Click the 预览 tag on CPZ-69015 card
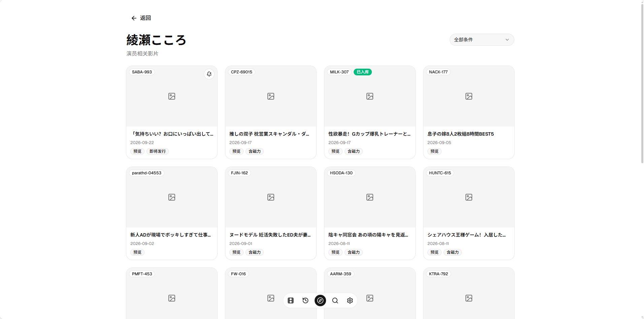Viewport: 644px width, 319px height. click(236, 151)
